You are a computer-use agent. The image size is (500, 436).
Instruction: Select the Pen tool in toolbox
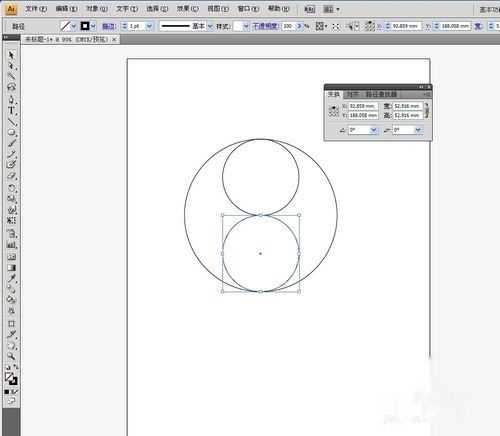(x=11, y=99)
